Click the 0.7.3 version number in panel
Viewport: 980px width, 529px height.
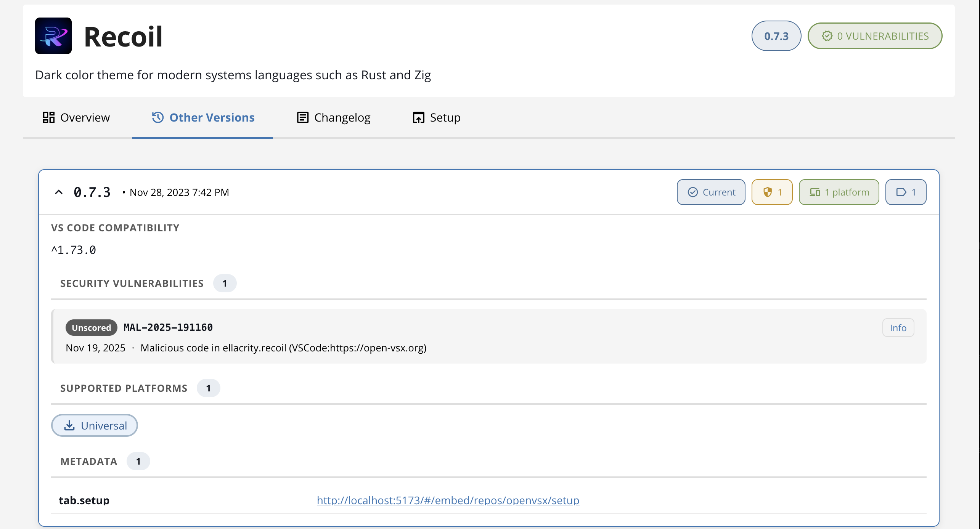pos(92,192)
